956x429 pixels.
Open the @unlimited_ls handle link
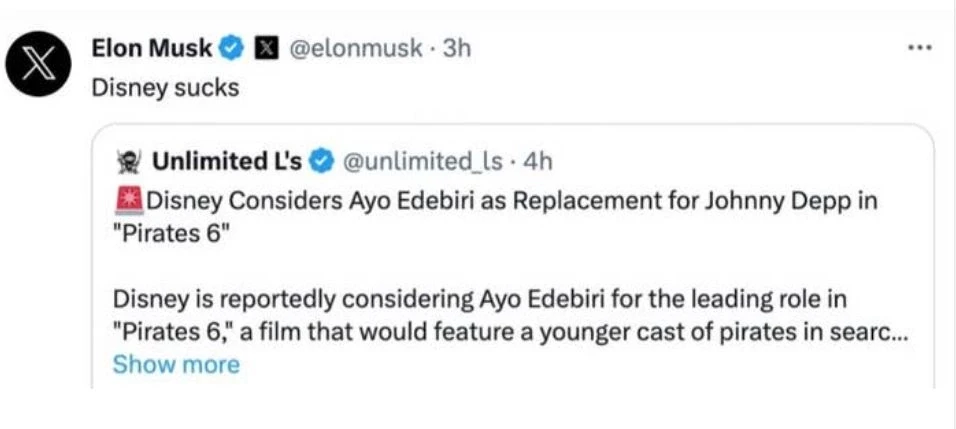[424, 161]
